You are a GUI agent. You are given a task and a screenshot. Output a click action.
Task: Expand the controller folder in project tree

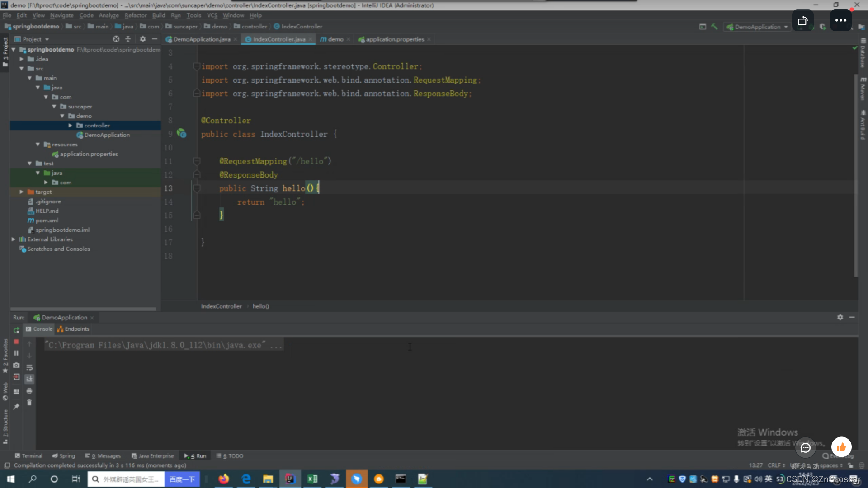pos(71,125)
